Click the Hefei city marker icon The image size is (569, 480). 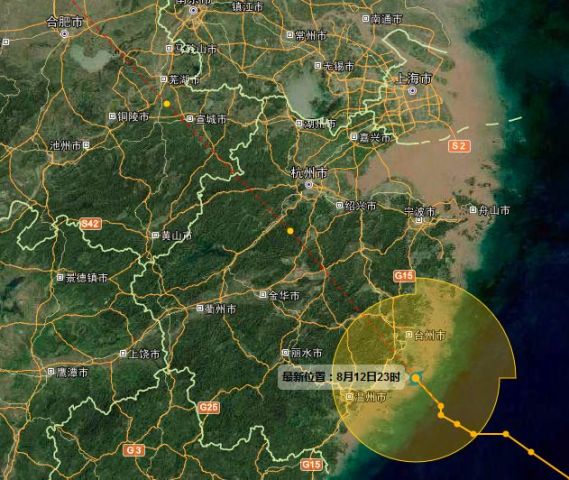tap(65, 34)
